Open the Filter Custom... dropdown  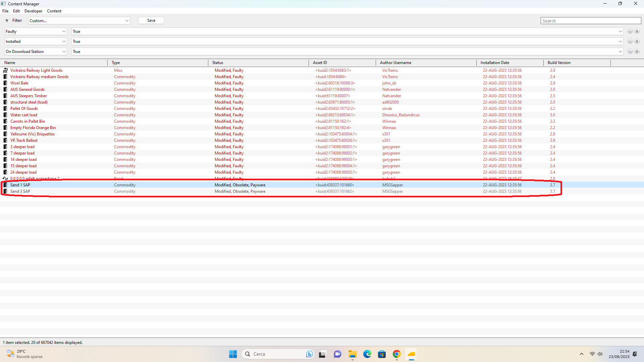coord(79,21)
